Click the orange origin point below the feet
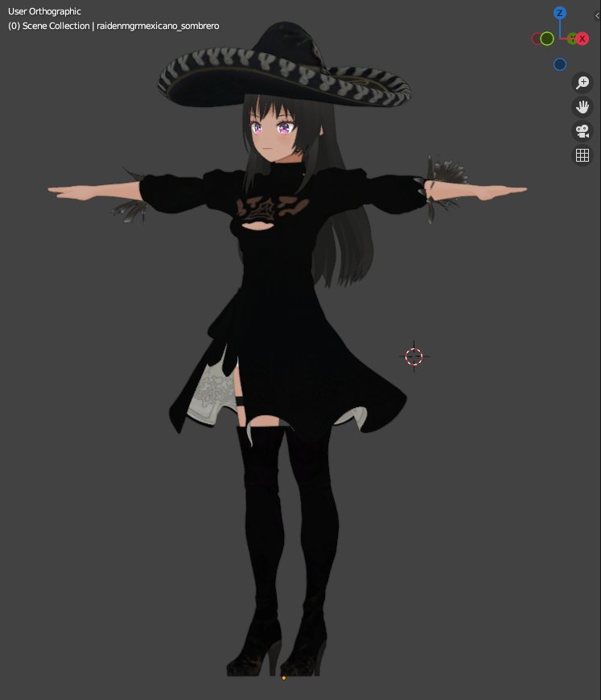The image size is (601, 700). [x=283, y=678]
